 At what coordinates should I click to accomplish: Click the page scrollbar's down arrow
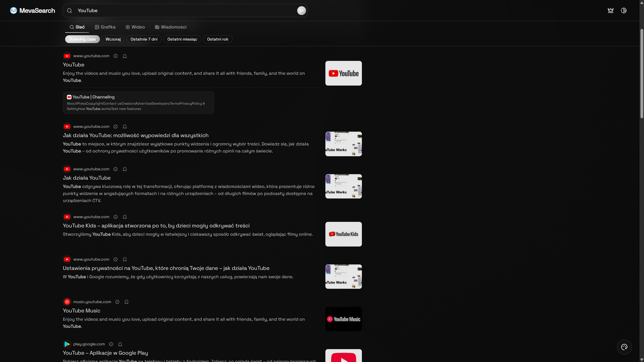pos(642,359)
